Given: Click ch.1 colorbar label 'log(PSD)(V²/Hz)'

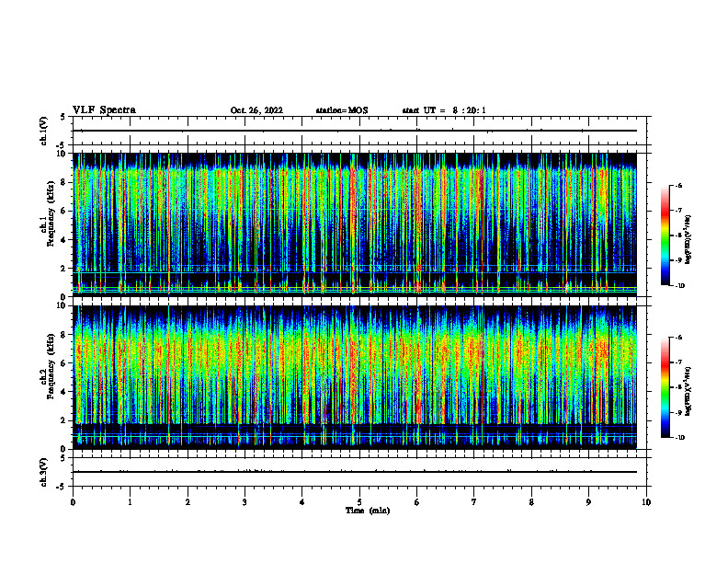Looking at the screenshot, I should point(688,239).
